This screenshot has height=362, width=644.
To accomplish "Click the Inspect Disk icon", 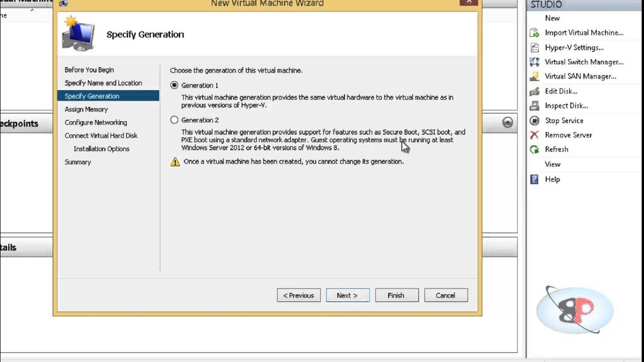I will pyautogui.click(x=534, y=106).
